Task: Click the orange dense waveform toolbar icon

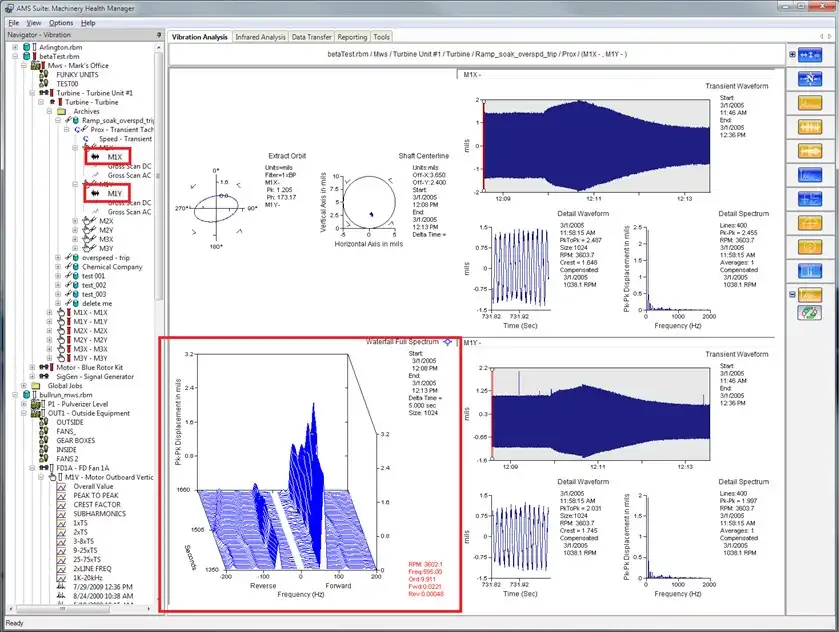Action: click(810, 127)
